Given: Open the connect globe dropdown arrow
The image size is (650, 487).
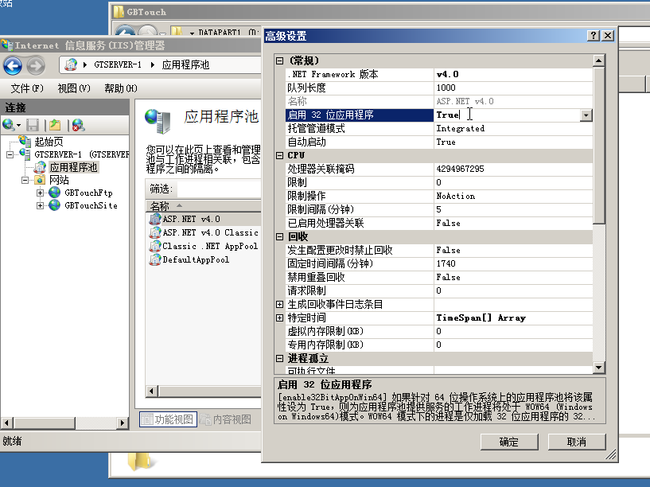Looking at the screenshot, I should pos(19,125).
